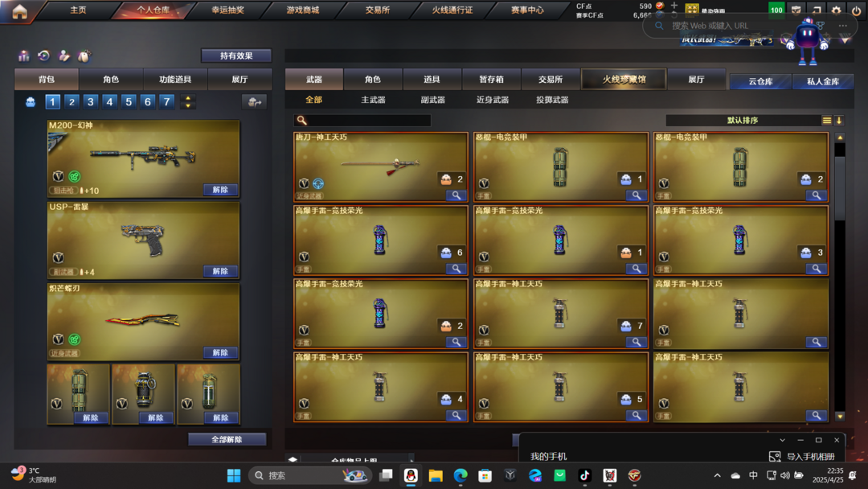Select backpack slot 2
Screen dimensions: 868x489
[72, 102]
